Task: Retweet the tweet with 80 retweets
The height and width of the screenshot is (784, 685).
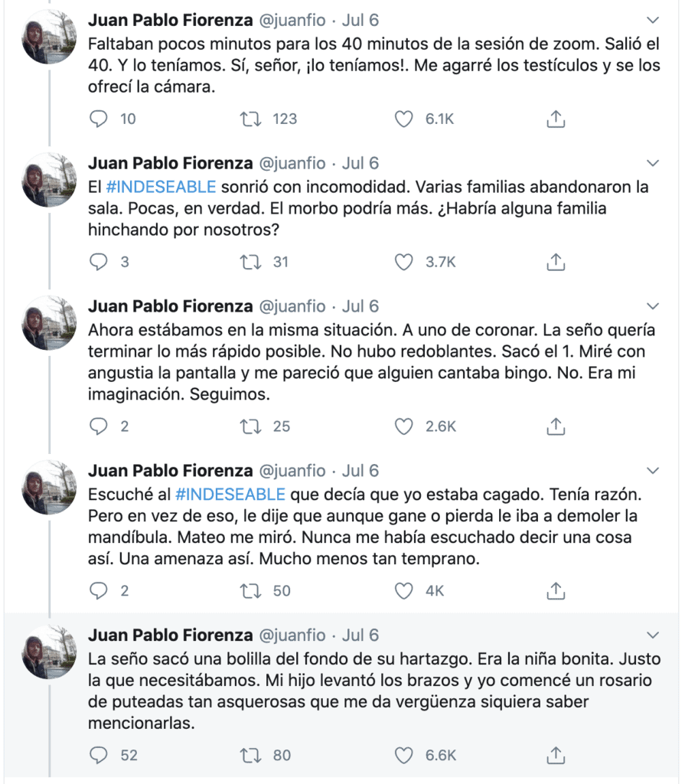Action: click(250, 755)
